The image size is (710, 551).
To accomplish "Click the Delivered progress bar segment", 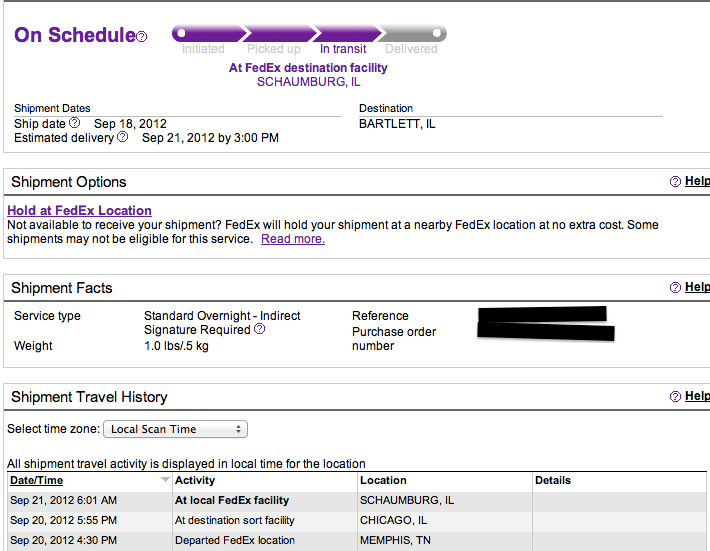I will [413, 34].
